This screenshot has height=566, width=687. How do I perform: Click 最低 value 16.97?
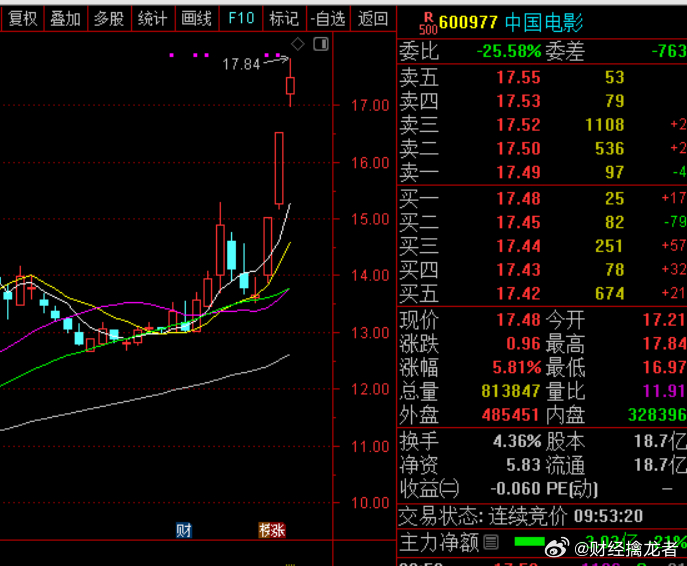[664, 367]
